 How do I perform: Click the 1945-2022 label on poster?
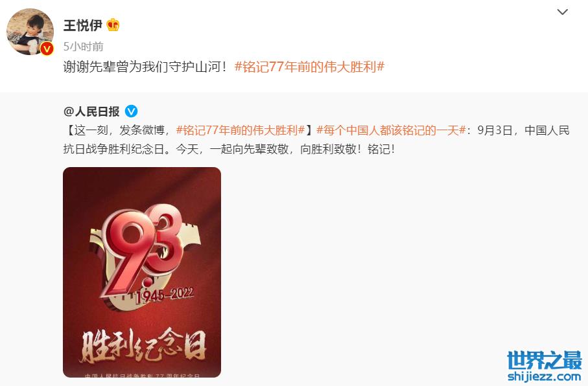(164, 295)
